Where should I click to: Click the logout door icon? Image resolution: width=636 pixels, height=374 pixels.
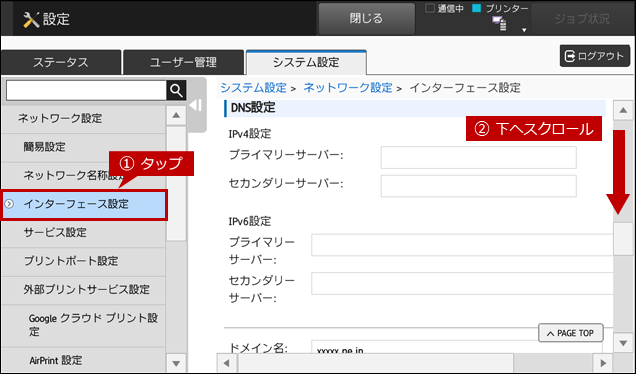[570, 56]
